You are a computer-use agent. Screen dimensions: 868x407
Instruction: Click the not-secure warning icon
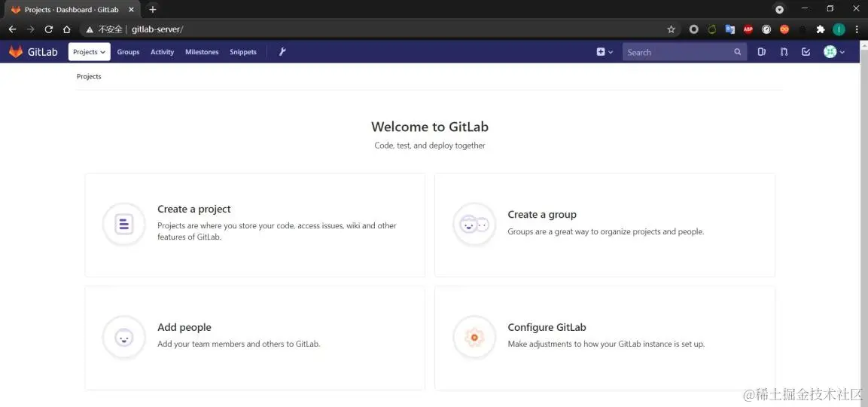(90, 29)
